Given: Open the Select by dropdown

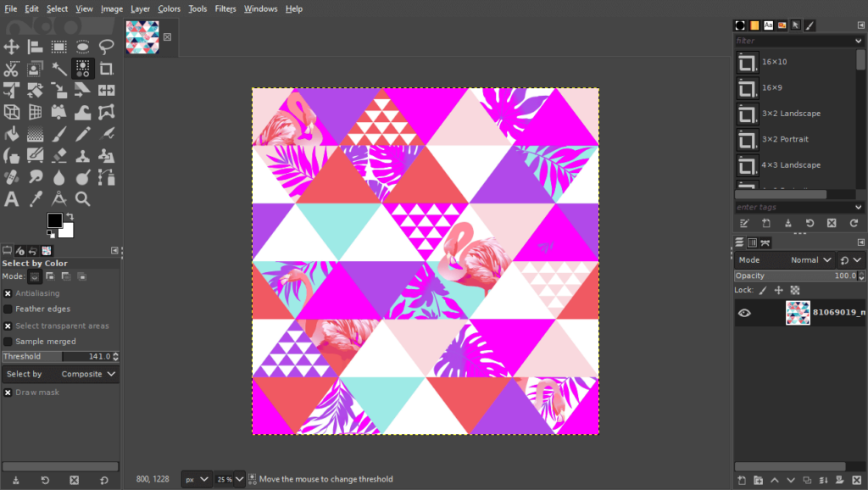Looking at the screenshot, I should tap(89, 374).
